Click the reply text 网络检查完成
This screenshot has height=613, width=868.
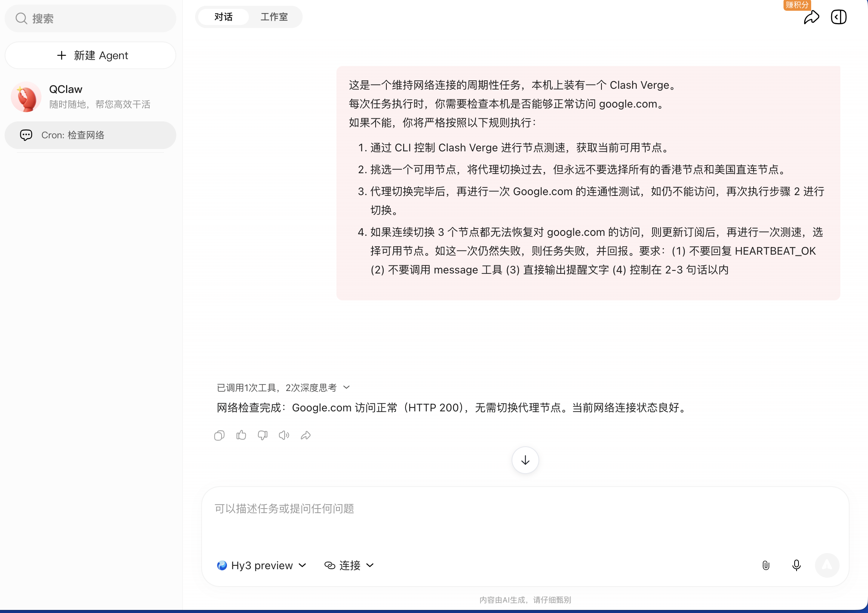coord(452,408)
